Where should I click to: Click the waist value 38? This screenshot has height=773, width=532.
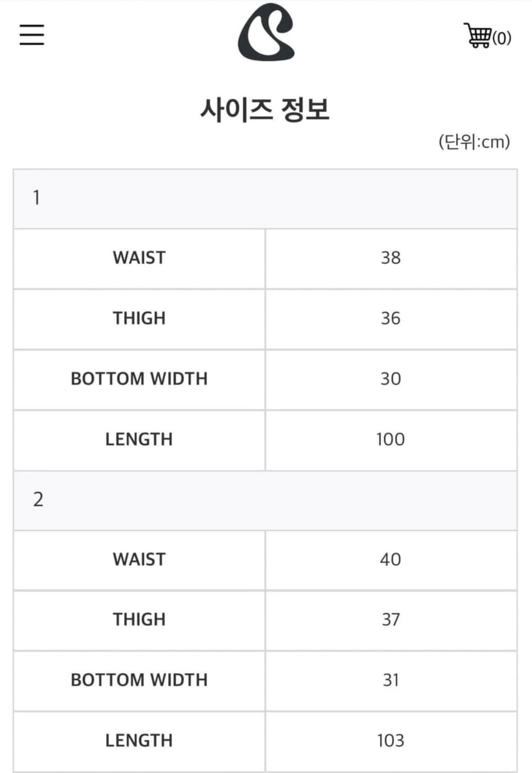click(391, 258)
